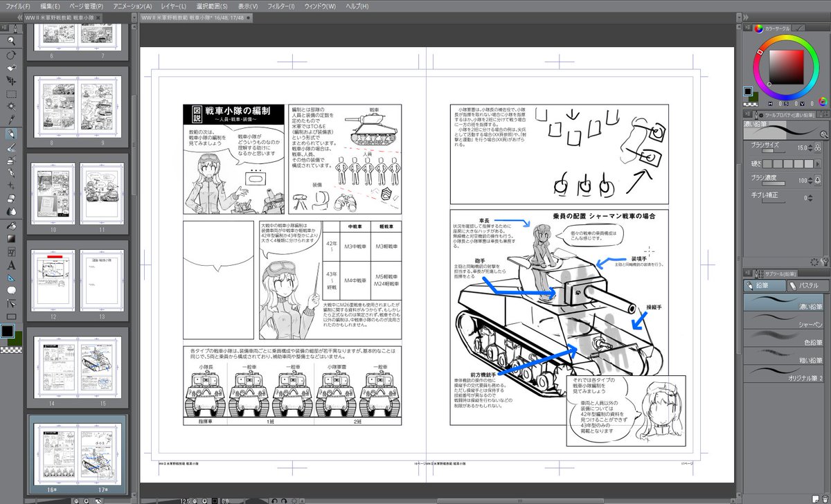831x504 pixels.
Task: Select the Fill bucket tool
Action: tap(12, 226)
